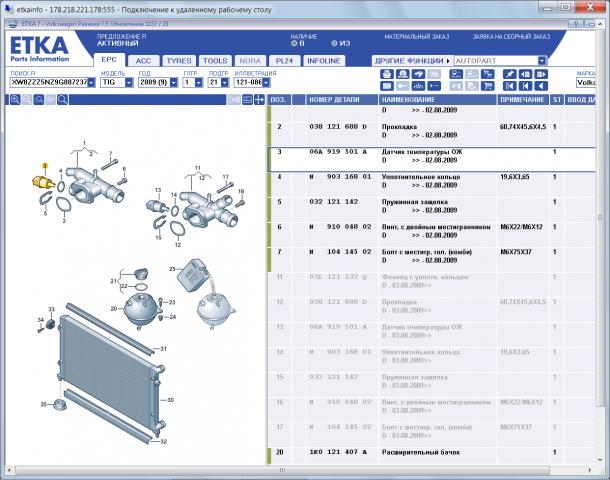Click the pushpin icon in the toolbar

coord(509,74)
